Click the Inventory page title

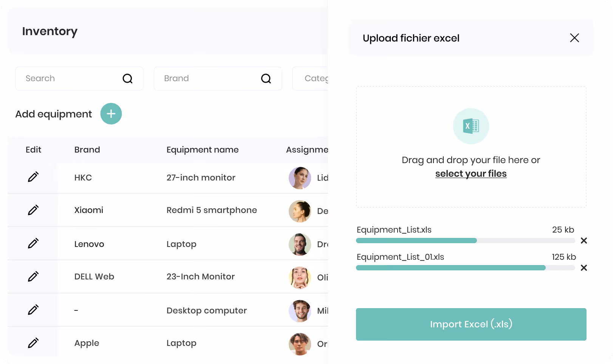point(50,31)
